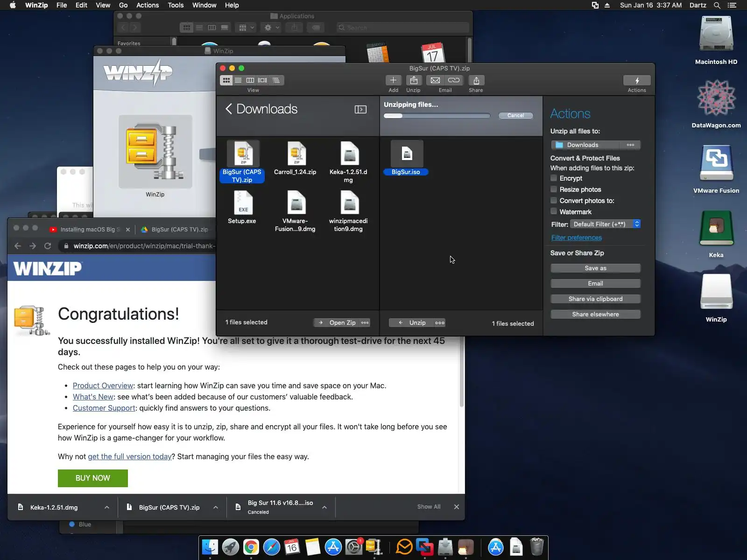Switch WinZip to list view
Viewport: 747px width, 560px height.
(238, 80)
